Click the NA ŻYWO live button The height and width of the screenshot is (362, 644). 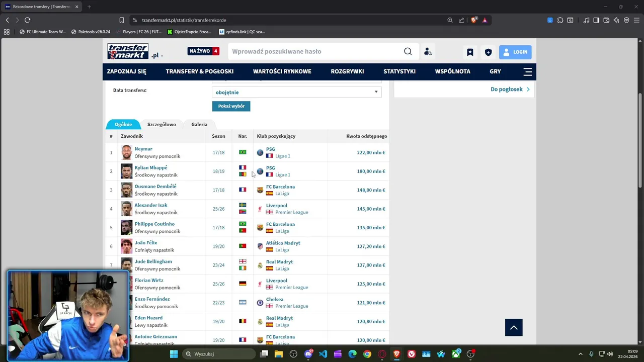pyautogui.click(x=203, y=51)
